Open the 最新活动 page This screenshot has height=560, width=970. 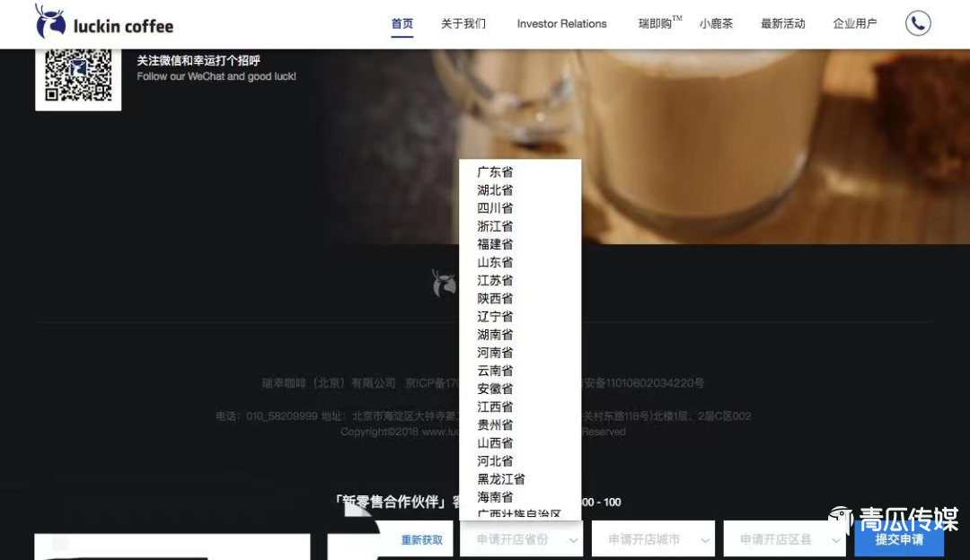(x=782, y=24)
